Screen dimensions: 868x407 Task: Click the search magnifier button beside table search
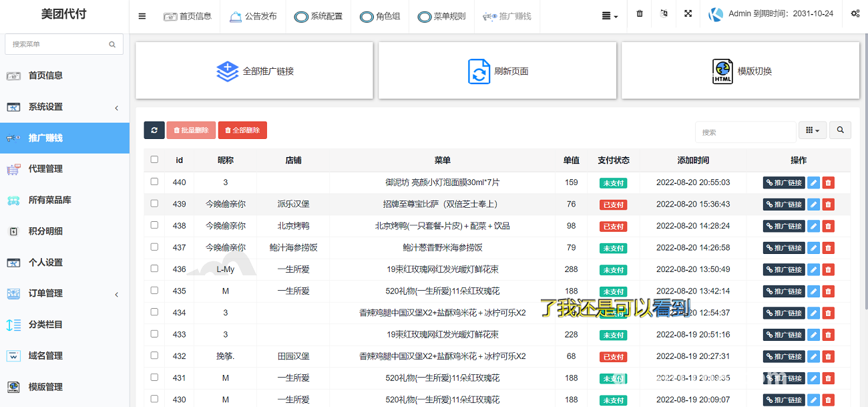coord(841,130)
